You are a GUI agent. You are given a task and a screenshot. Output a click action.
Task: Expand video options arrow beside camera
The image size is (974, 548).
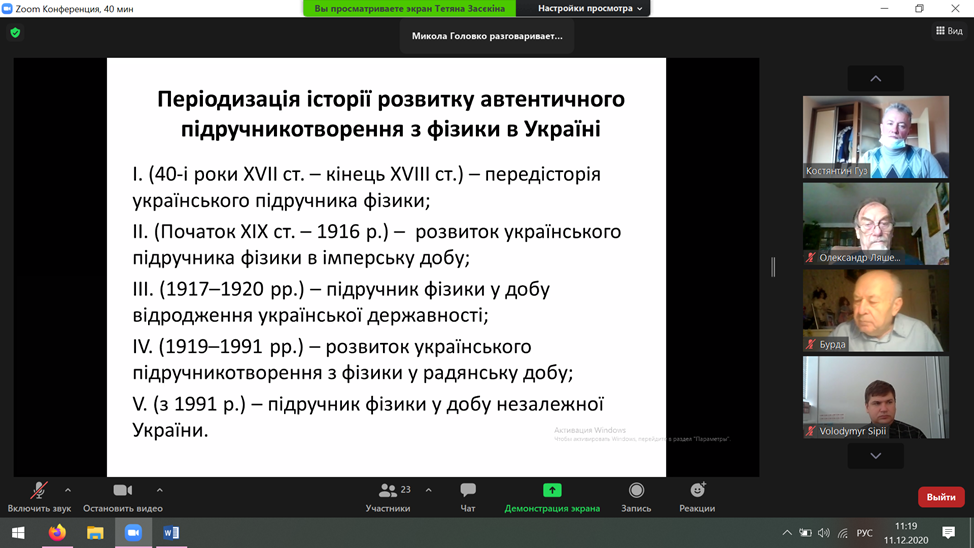click(160, 490)
